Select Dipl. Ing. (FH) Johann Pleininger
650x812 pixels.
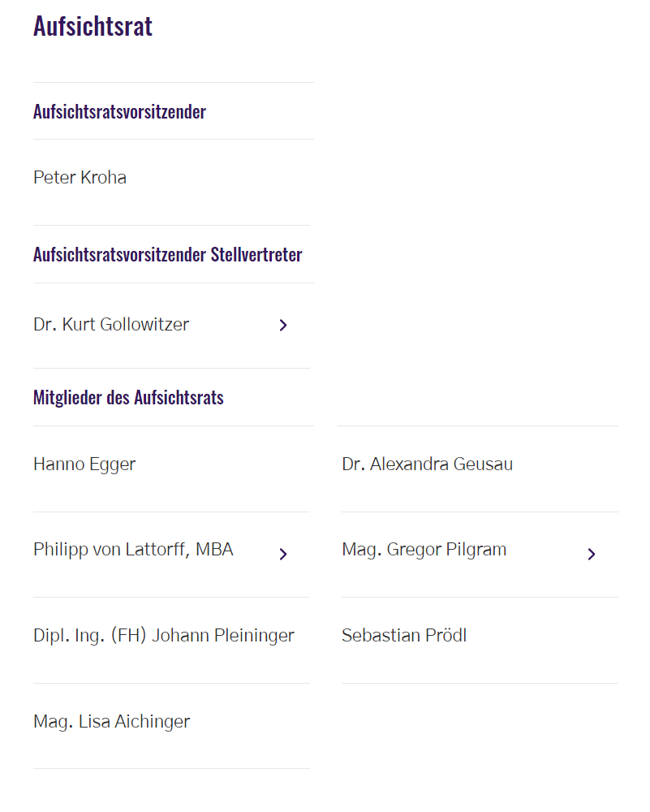[x=164, y=636]
